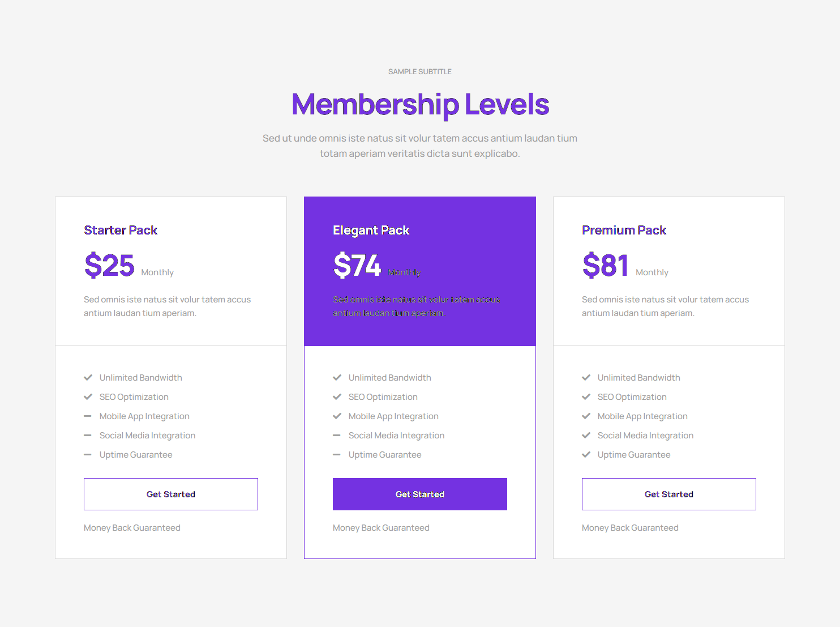Screen dimensions: 840x627
Task: Click checkmark beside Elegant Mobile App Integration
Action: pyautogui.click(x=337, y=416)
